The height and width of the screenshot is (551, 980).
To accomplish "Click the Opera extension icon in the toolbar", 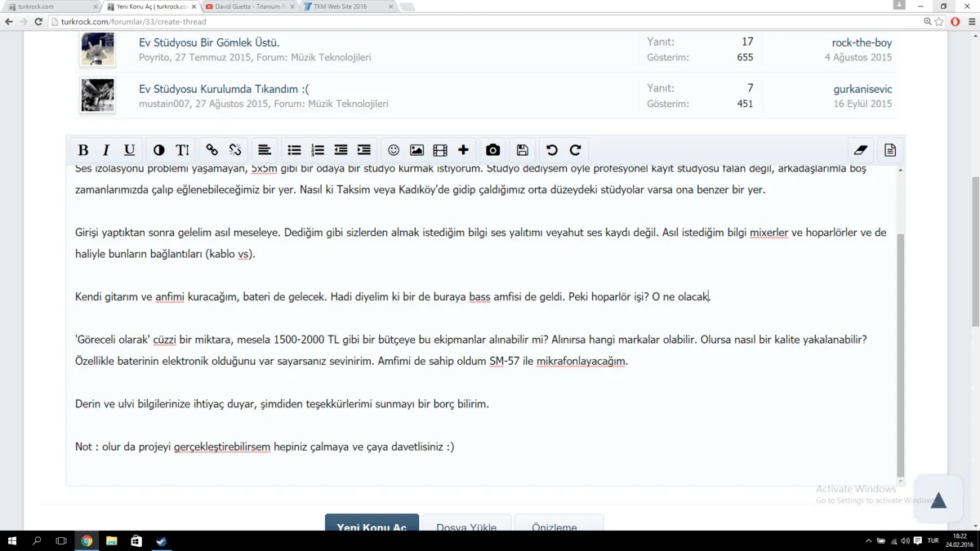I will pos(955,22).
